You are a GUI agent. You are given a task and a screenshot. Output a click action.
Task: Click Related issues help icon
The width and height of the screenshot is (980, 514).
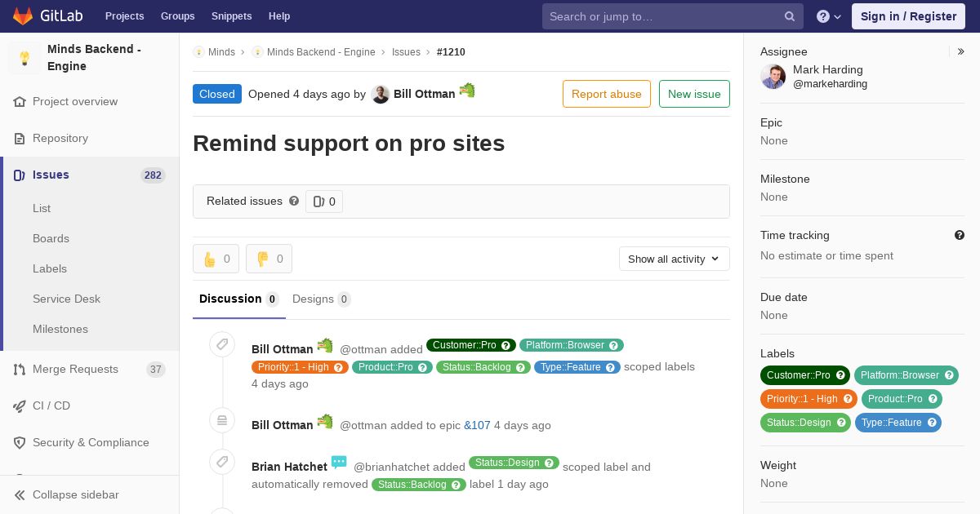294,201
